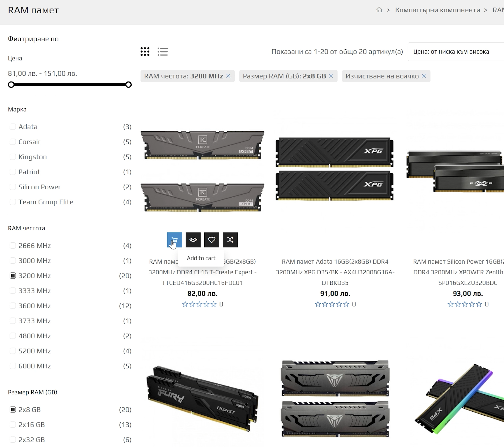Image resolution: width=504 pixels, height=447 pixels.
Task: Open the Adata XPG black RAM image
Action: tap(335, 169)
